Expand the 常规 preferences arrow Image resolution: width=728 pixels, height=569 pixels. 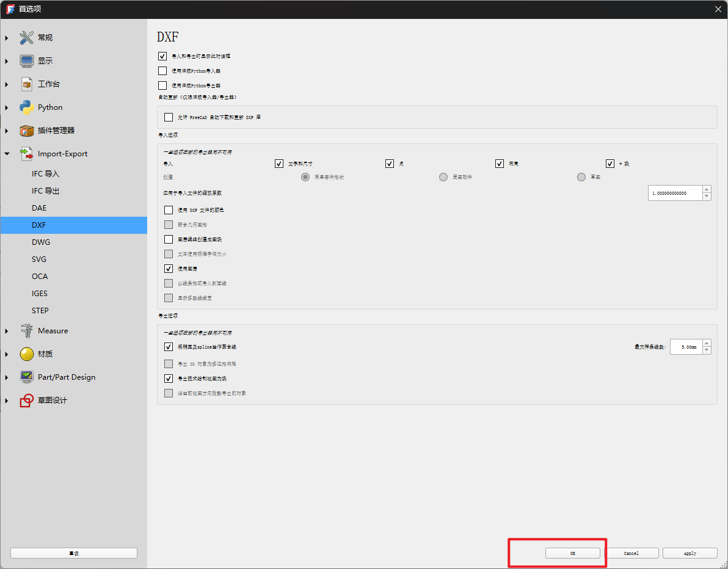point(7,38)
